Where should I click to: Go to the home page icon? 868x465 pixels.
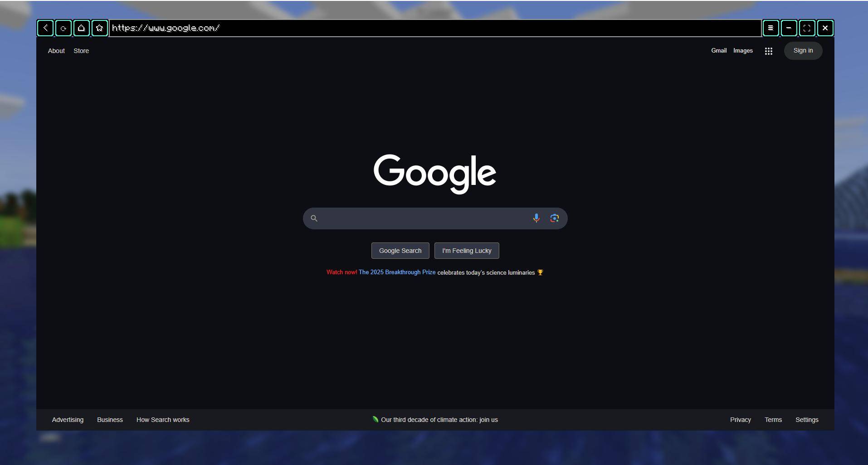(x=82, y=28)
